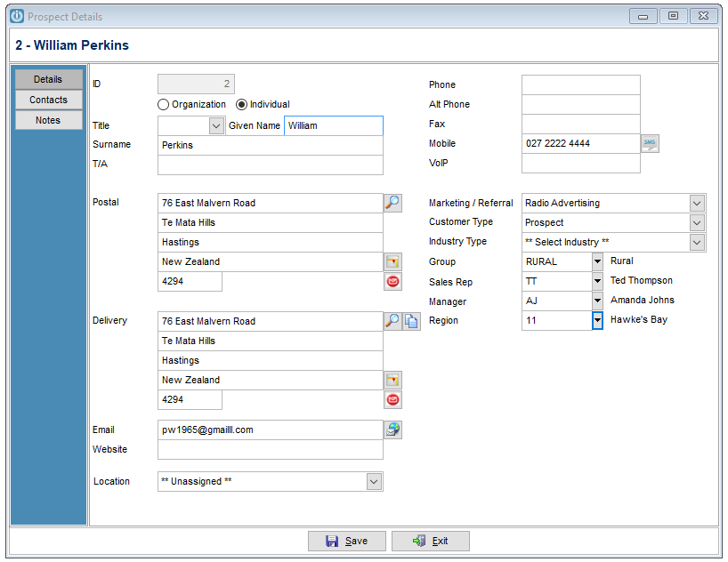Send email using the globe mail icon
Screen dimensions: 728x562
(x=392, y=430)
